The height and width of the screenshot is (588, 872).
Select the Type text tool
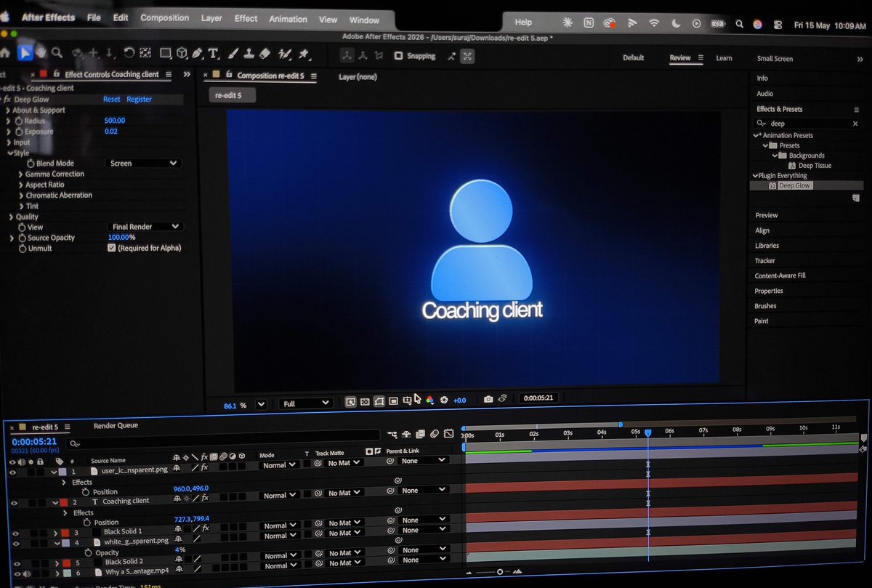click(x=214, y=53)
